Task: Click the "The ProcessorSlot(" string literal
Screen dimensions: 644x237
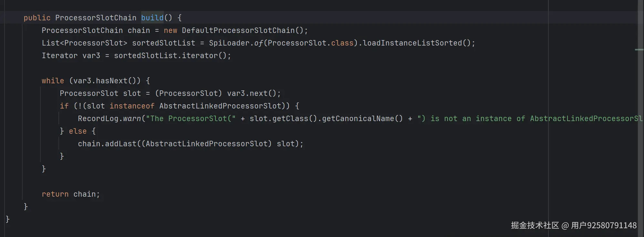Action: (x=191, y=118)
